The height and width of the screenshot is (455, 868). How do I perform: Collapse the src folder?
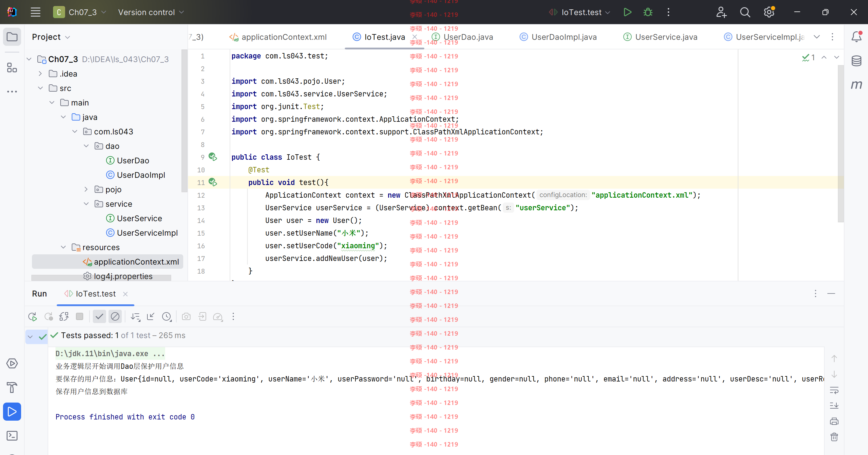[x=40, y=88]
